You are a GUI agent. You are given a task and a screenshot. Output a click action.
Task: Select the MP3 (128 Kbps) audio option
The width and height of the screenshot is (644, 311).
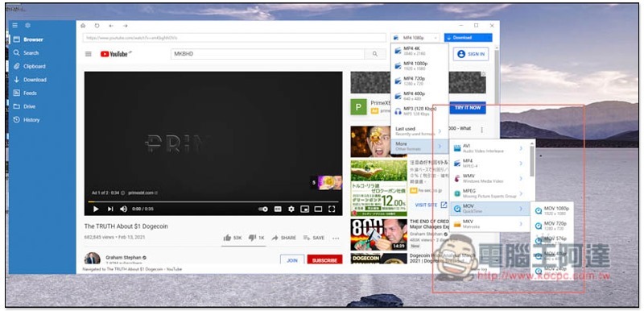point(419,111)
